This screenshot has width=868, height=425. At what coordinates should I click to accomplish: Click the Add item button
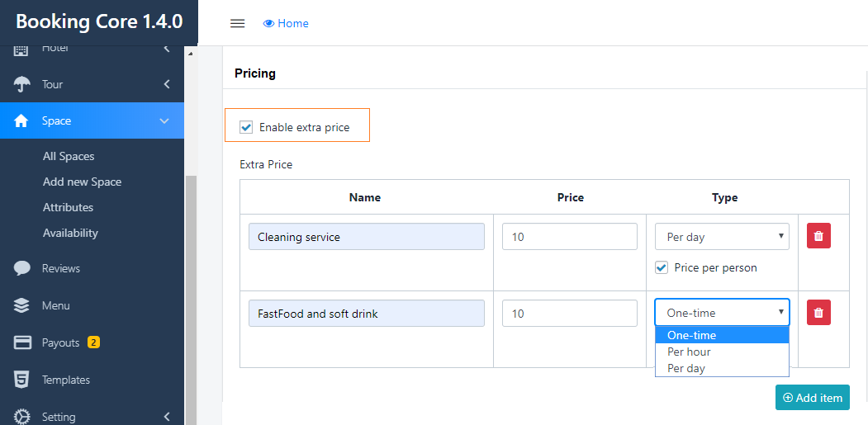(812, 398)
